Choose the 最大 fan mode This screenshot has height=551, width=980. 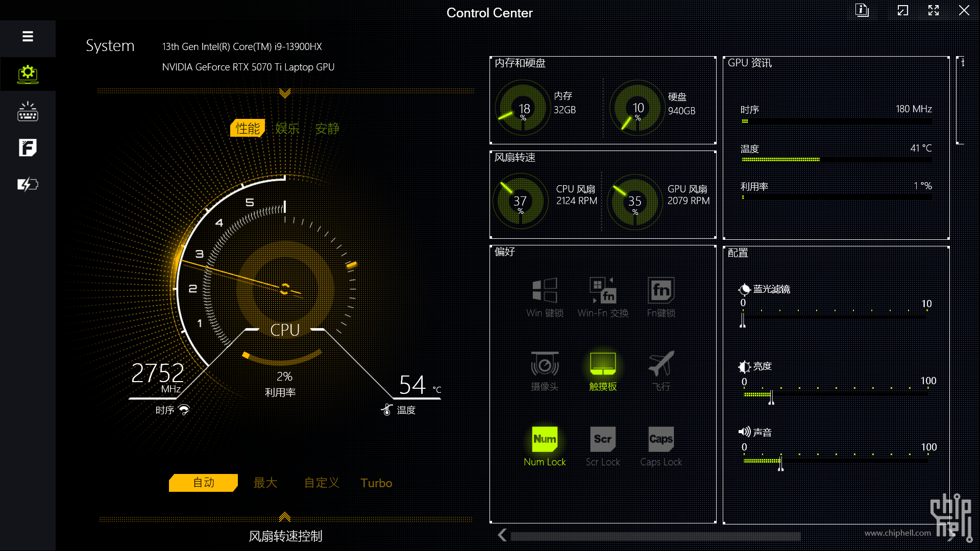pos(265,483)
